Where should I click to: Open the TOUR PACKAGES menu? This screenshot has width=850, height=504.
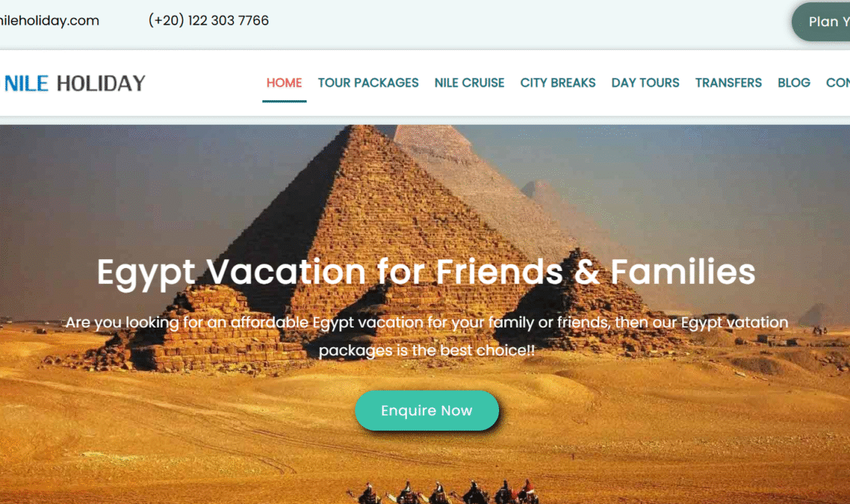(x=368, y=83)
